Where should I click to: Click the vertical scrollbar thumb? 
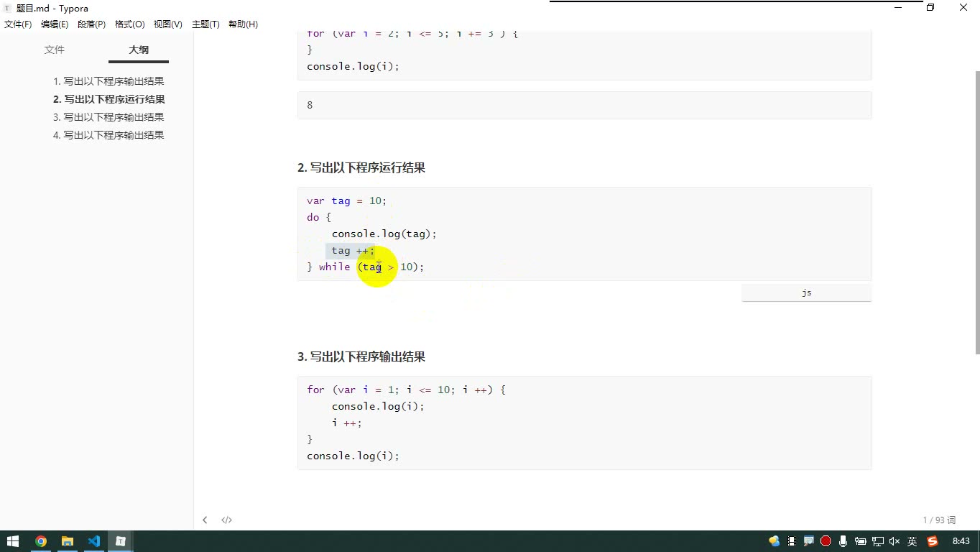point(977,212)
